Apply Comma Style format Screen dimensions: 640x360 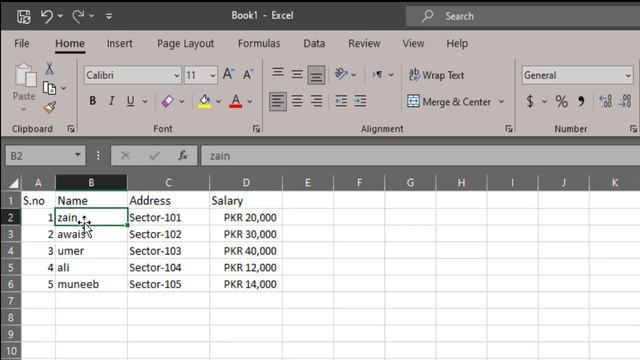[x=581, y=101]
